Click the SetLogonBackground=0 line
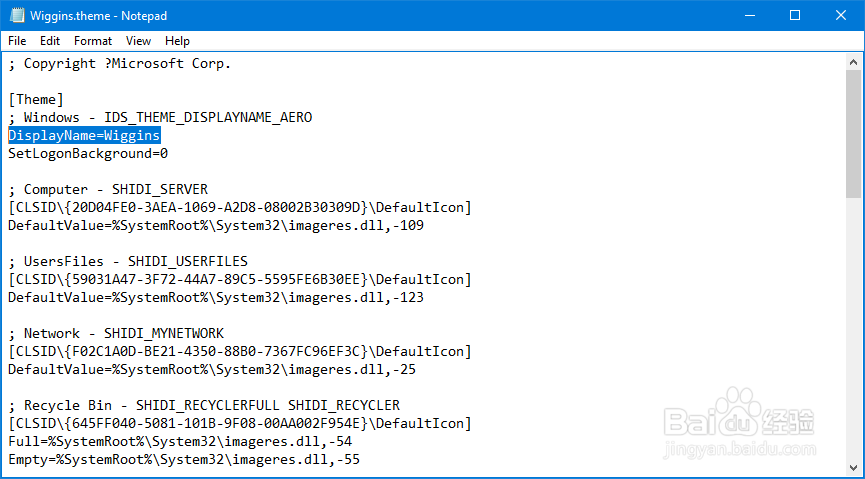865x479 pixels. pyautogui.click(x=88, y=153)
